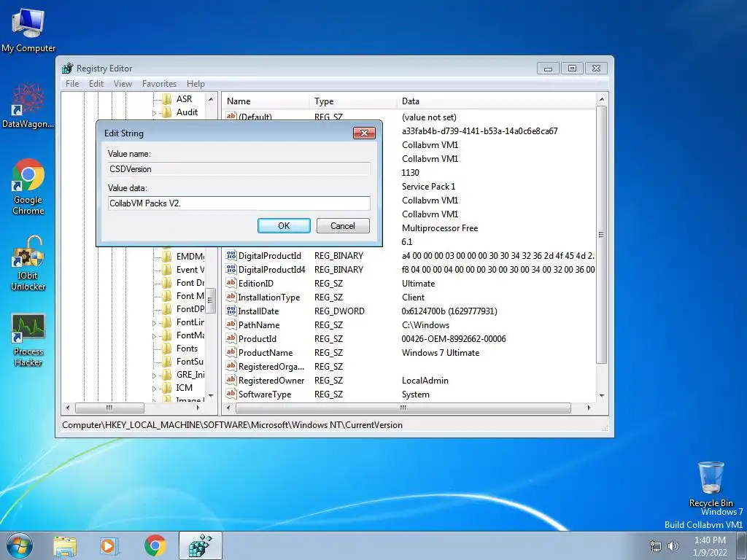Open the DataWagon desktop shortcut

coord(28,105)
